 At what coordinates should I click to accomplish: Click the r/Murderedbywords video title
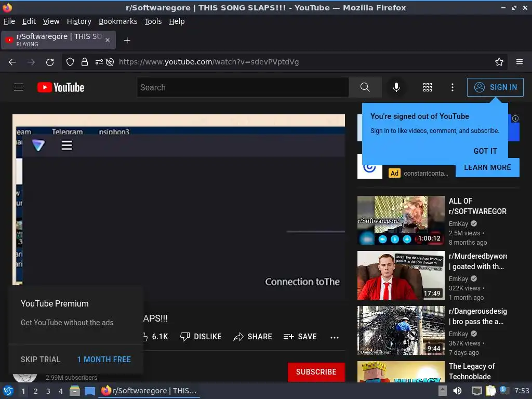click(x=478, y=261)
